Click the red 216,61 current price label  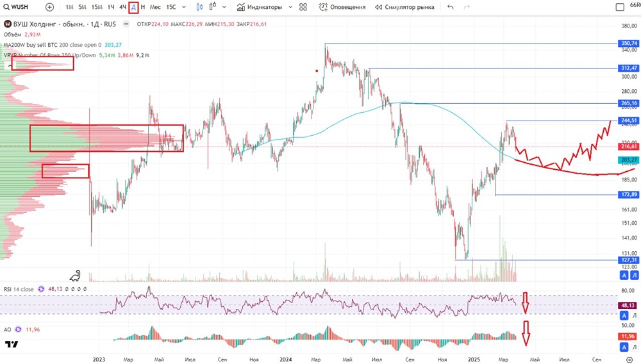click(628, 146)
